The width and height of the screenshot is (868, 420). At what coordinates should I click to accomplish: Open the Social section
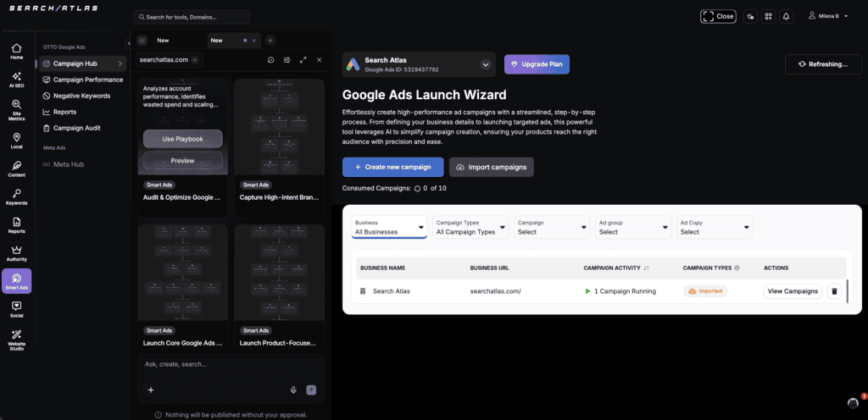click(x=17, y=310)
